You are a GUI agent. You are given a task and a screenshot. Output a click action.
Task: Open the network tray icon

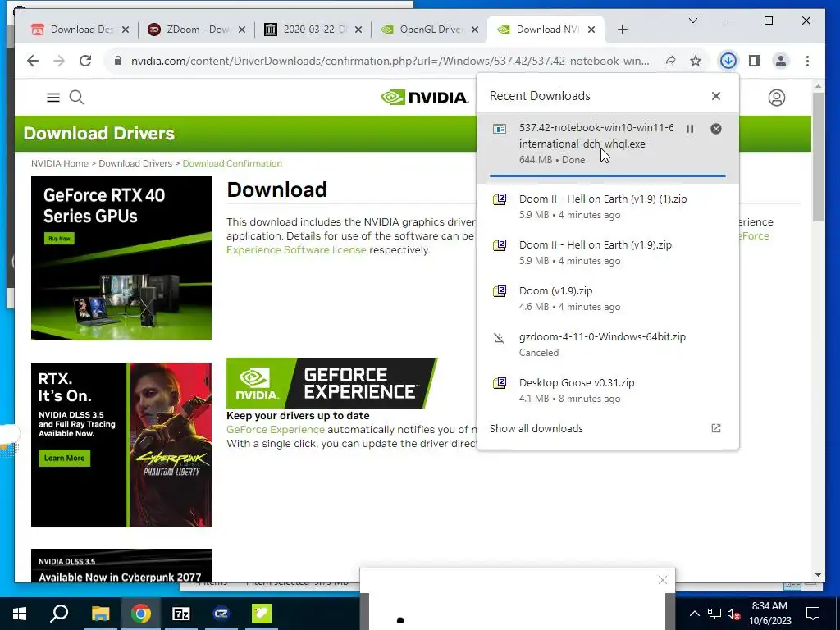(x=714, y=614)
